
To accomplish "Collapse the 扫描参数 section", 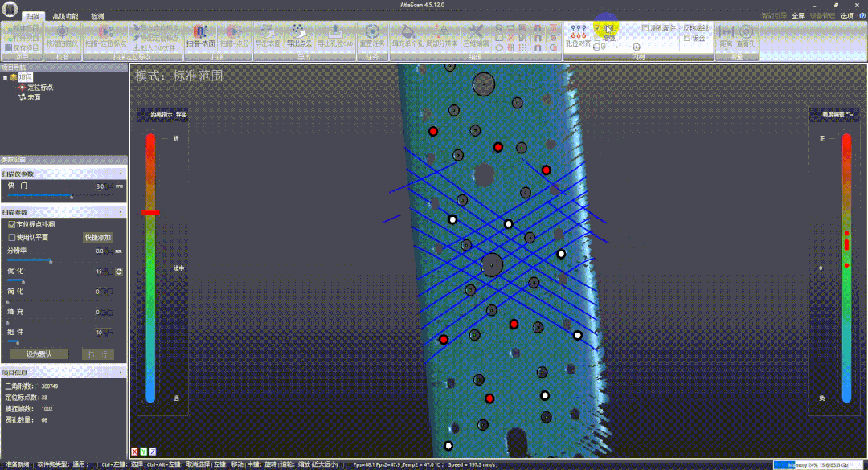I will (x=121, y=212).
